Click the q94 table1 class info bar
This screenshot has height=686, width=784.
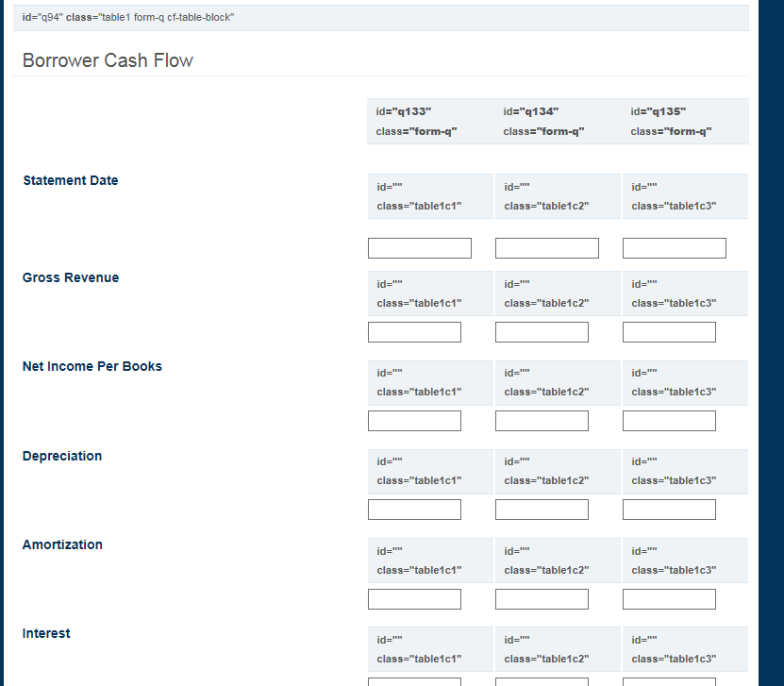point(381,18)
